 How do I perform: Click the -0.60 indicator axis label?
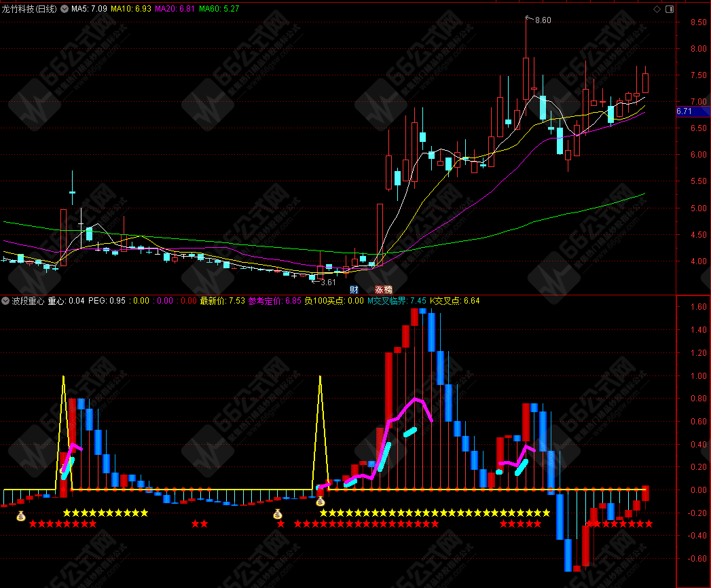(697, 559)
